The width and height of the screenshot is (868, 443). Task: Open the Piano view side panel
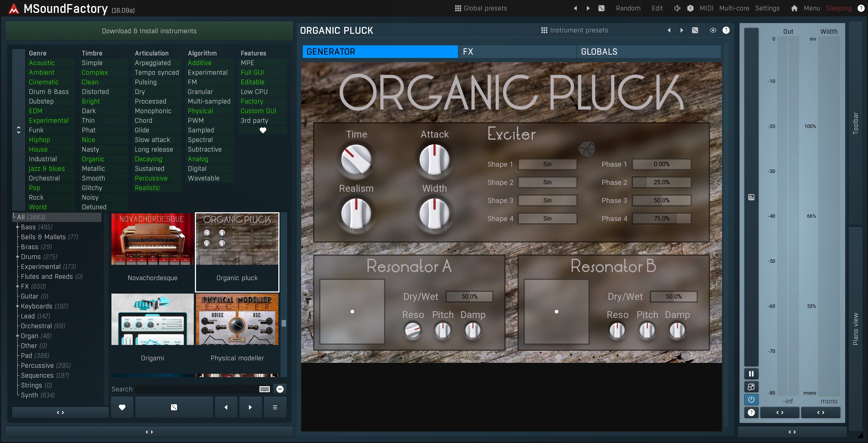click(x=855, y=329)
